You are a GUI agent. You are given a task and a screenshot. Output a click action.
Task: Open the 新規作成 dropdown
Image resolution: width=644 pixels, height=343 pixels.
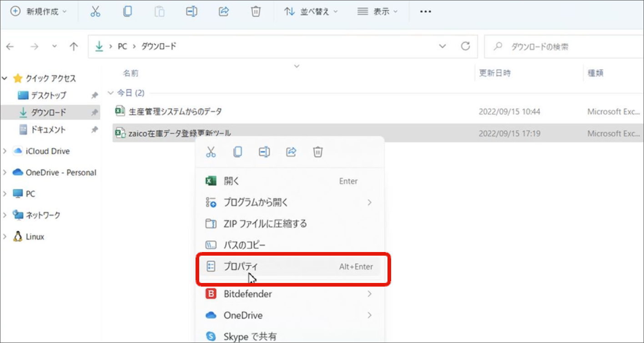39,12
